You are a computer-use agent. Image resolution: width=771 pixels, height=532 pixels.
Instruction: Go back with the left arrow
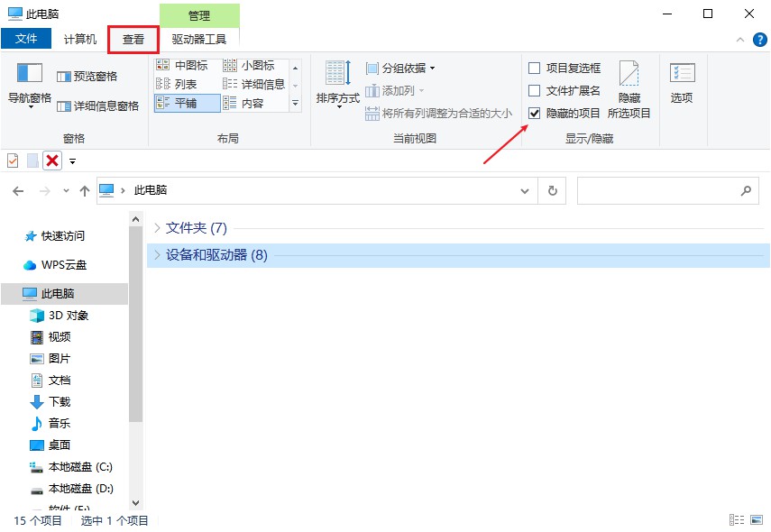click(x=18, y=191)
